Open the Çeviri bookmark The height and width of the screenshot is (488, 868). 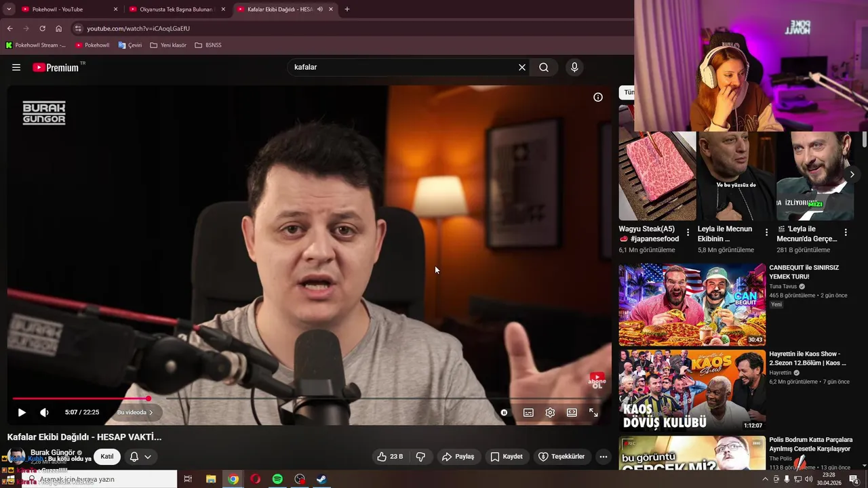(130, 45)
